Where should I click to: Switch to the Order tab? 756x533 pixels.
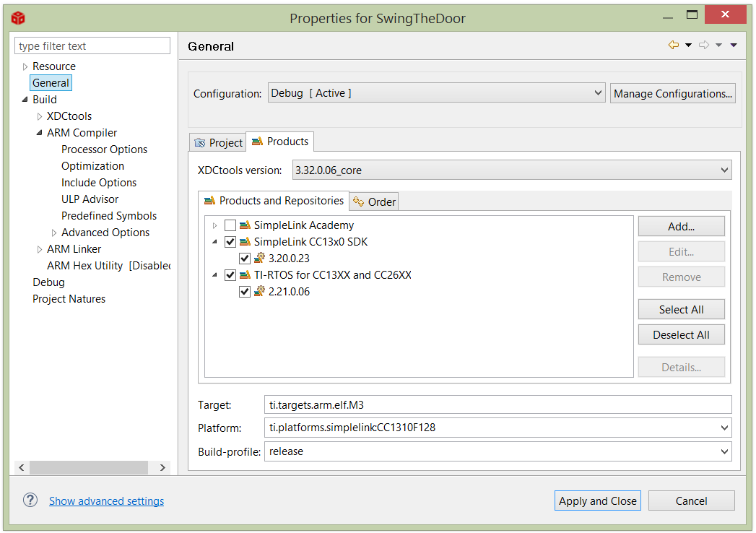374,201
